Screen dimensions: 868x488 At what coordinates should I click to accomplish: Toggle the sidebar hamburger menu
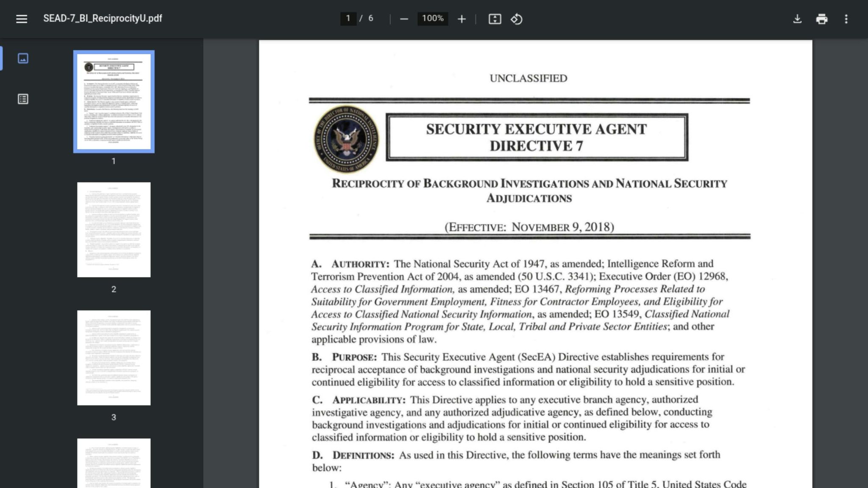pyautogui.click(x=21, y=19)
